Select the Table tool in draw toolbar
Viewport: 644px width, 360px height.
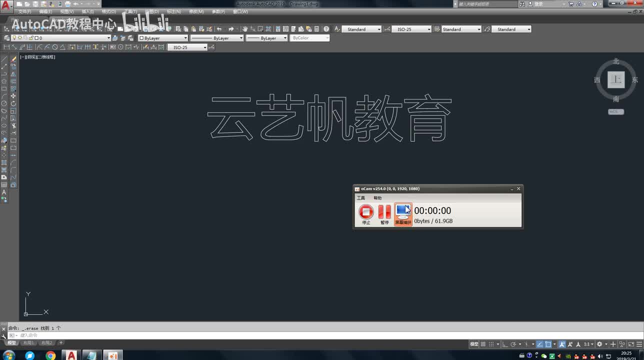click(4, 184)
